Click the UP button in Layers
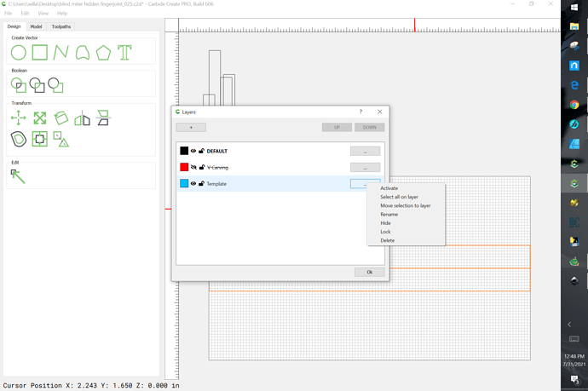 [337, 128]
